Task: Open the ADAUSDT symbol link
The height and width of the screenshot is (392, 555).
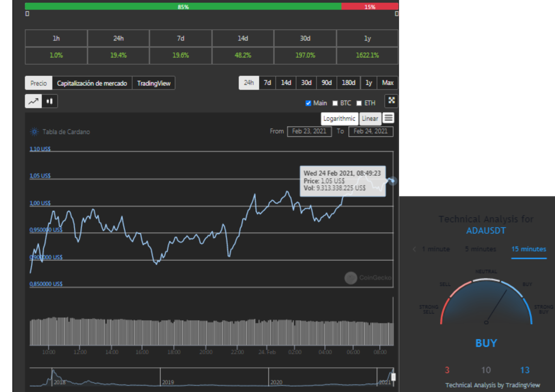Action: tap(486, 230)
